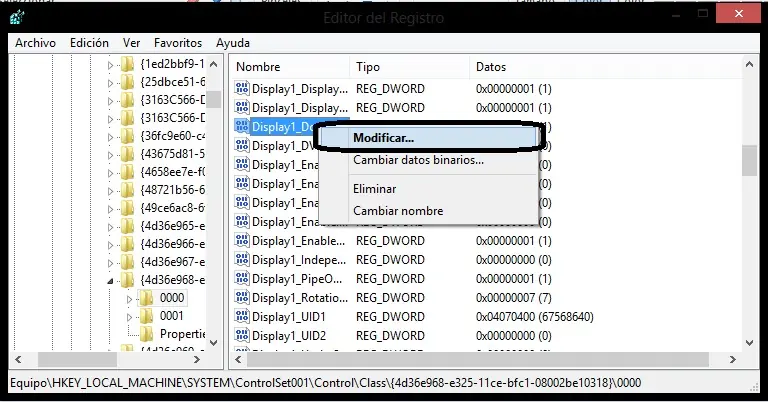The image size is (768, 402).
Task: Click the folder icon beside {4d36e966-e
Action: point(127,243)
